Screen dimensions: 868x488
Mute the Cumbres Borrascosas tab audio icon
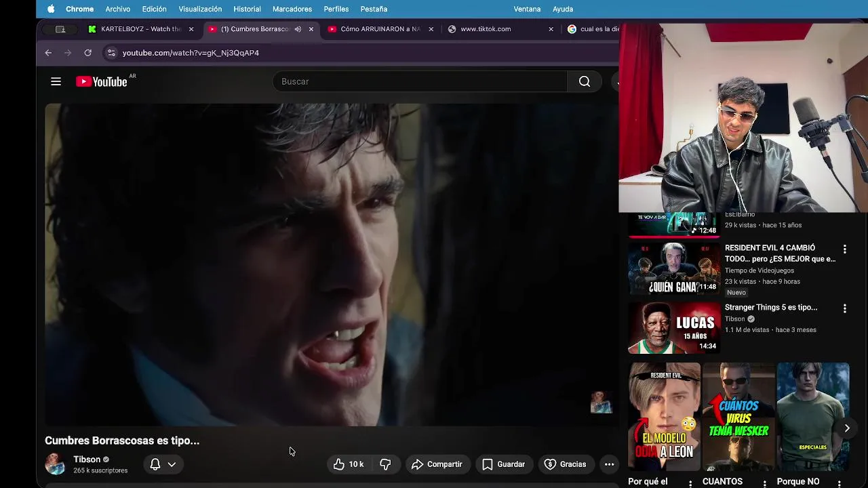click(298, 29)
